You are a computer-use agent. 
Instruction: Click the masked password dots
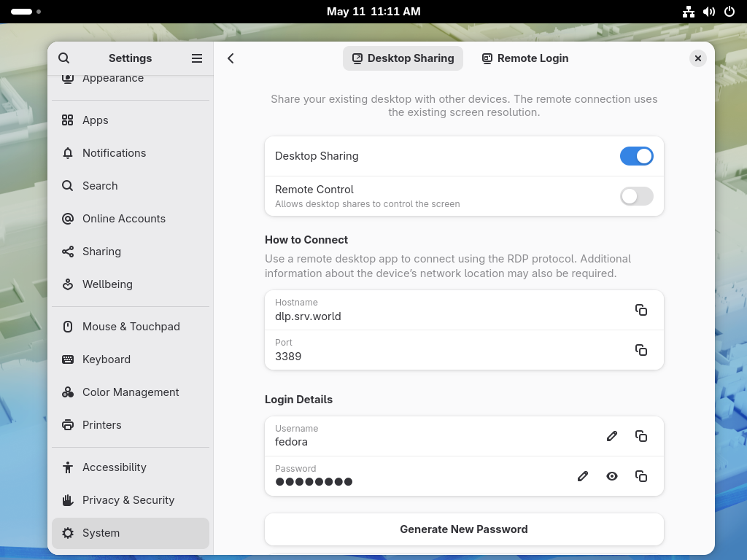(x=314, y=482)
